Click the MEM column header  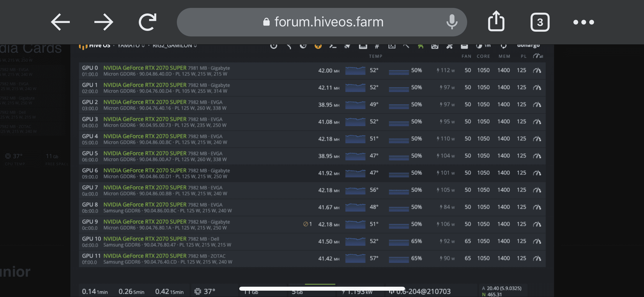504,56
